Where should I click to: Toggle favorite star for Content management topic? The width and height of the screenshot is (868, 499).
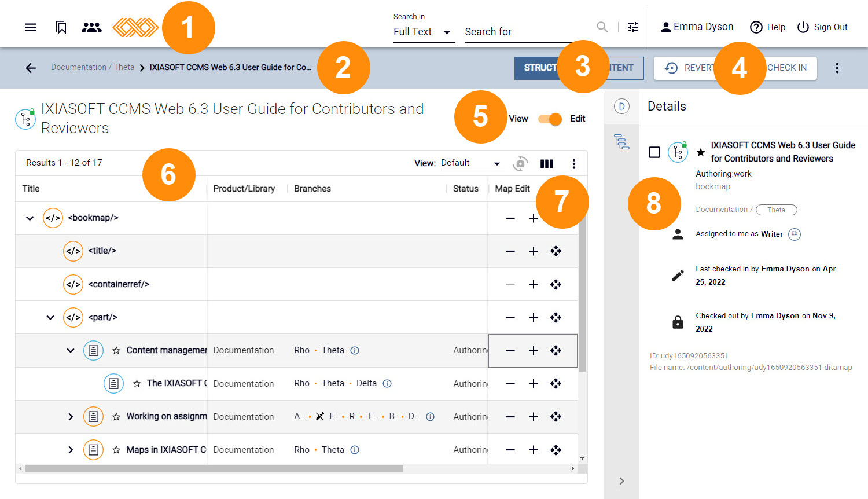pos(116,351)
